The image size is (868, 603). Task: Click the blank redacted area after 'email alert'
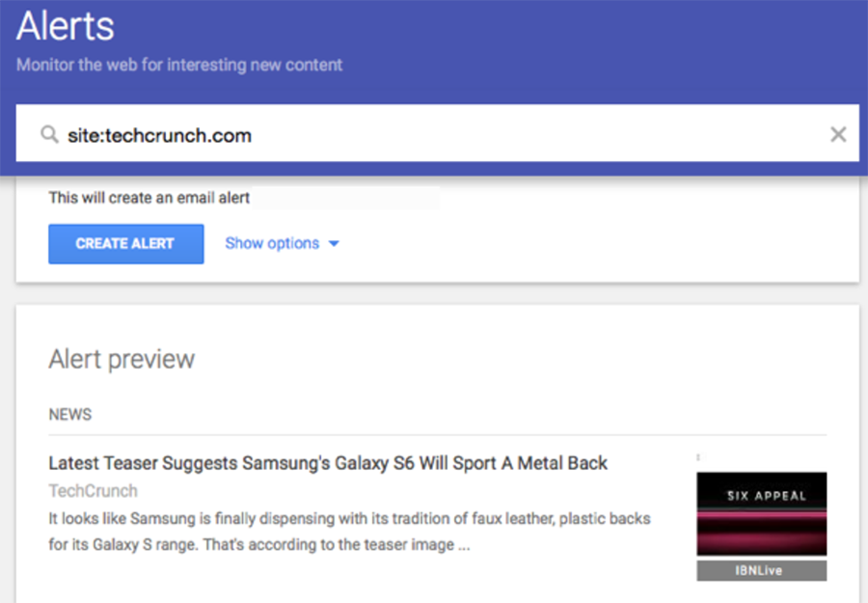(x=345, y=198)
